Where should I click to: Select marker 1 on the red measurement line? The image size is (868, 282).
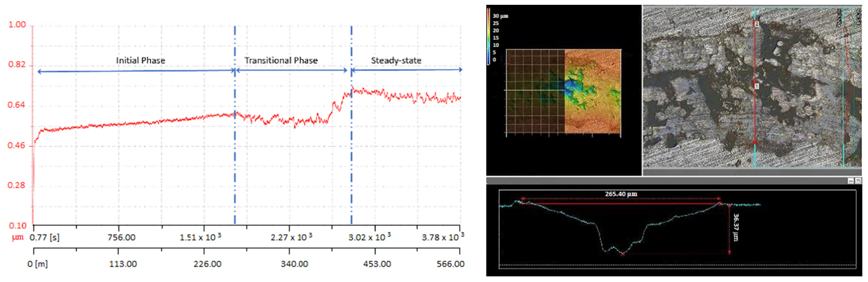[757, 86]
